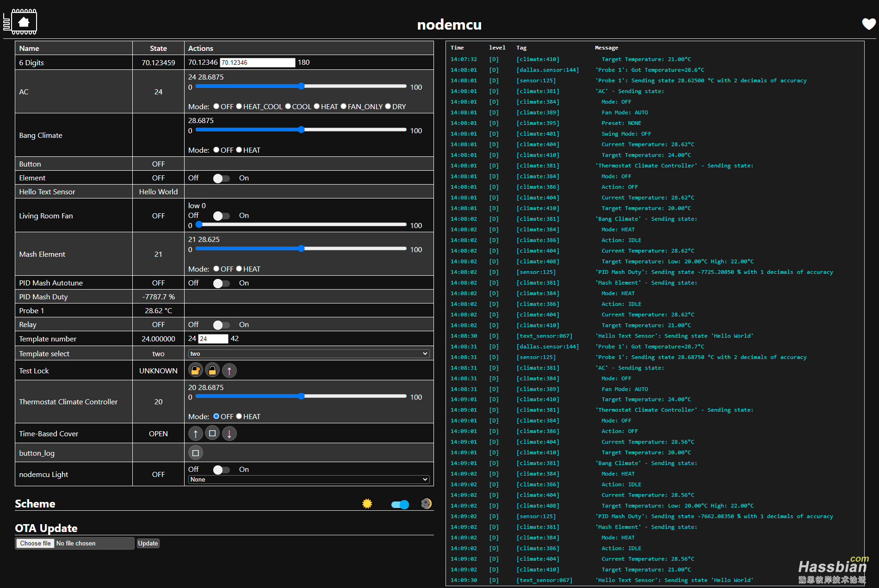Stop the Time-Based Cover with square icon

pos(212,433)
